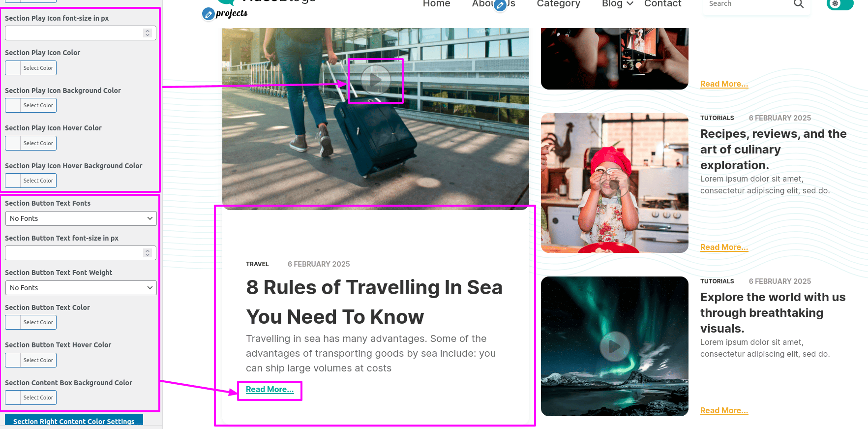Image resolution: width=868 pixels, height=429 pixels.
Task: Click stepper arrows of Play Icon font-size field
Action: [147, 33]
